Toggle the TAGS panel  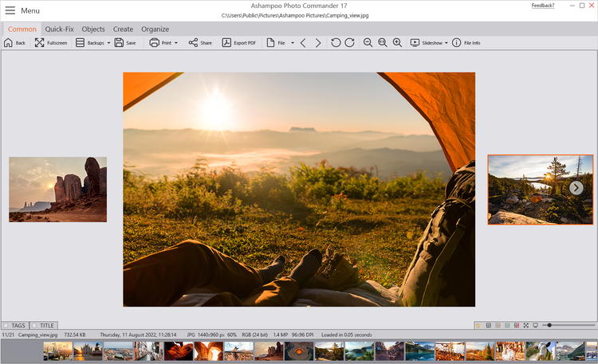click(x=14, y=326)
